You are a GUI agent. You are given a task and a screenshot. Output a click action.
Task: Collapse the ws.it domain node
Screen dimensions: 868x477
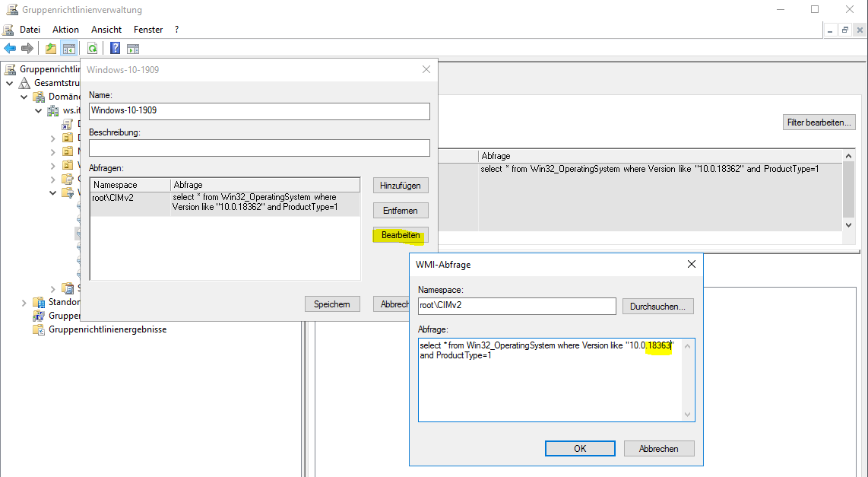38,110
